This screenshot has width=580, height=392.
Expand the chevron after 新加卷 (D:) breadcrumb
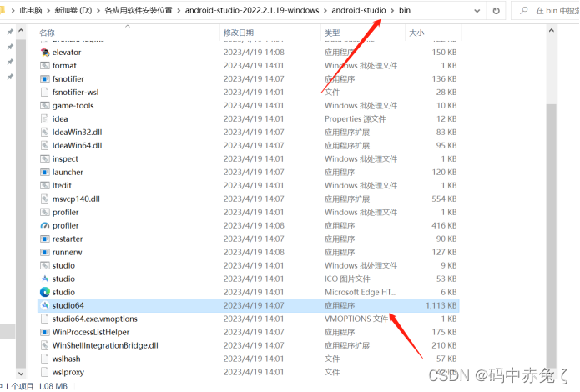click(x=98, y=10)
